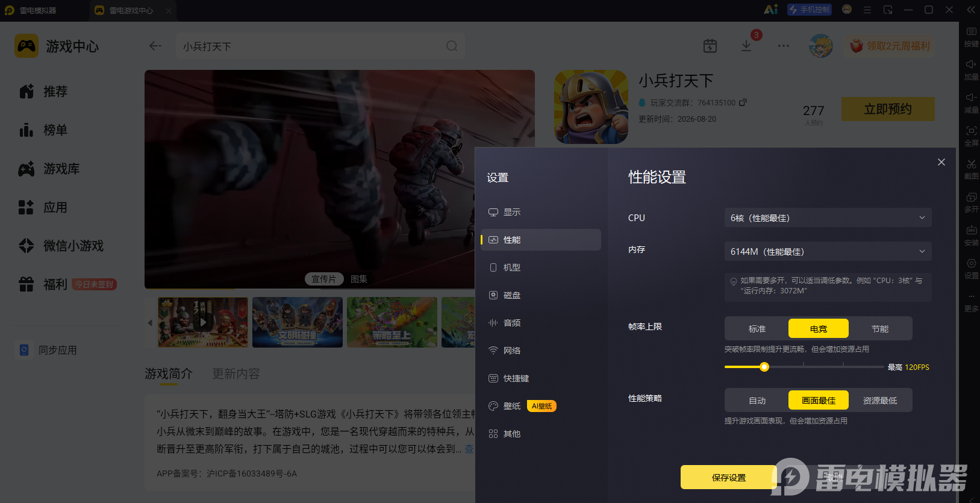Click the search magnifier icon
Screen dimensions: 980x503
452,46
